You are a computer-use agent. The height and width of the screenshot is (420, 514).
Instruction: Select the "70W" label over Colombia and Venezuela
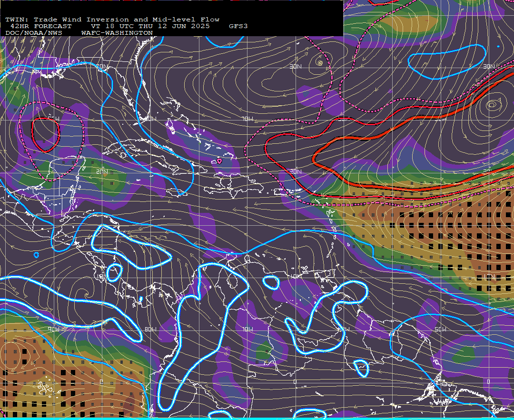tap(248, 329)
